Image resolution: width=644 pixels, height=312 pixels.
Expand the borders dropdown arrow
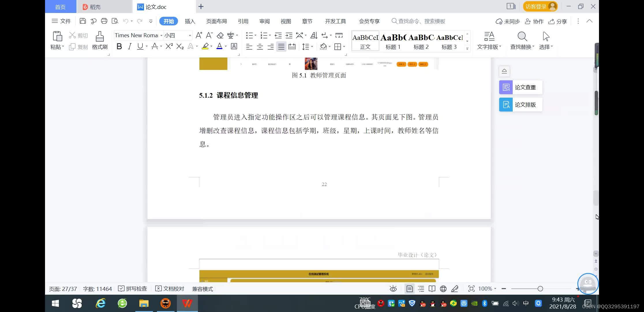(x=344, y=47)
